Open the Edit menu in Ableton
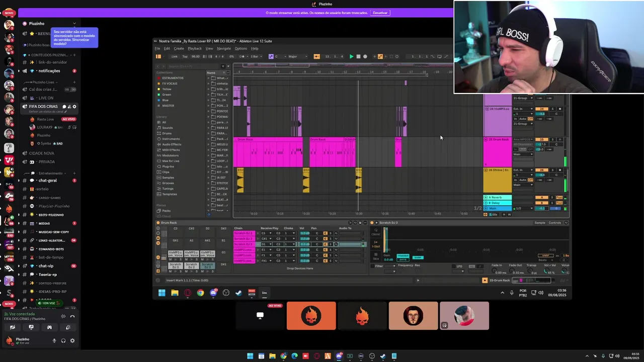The width and height of the screenshot is (644, 362). [x=167, y=48]
